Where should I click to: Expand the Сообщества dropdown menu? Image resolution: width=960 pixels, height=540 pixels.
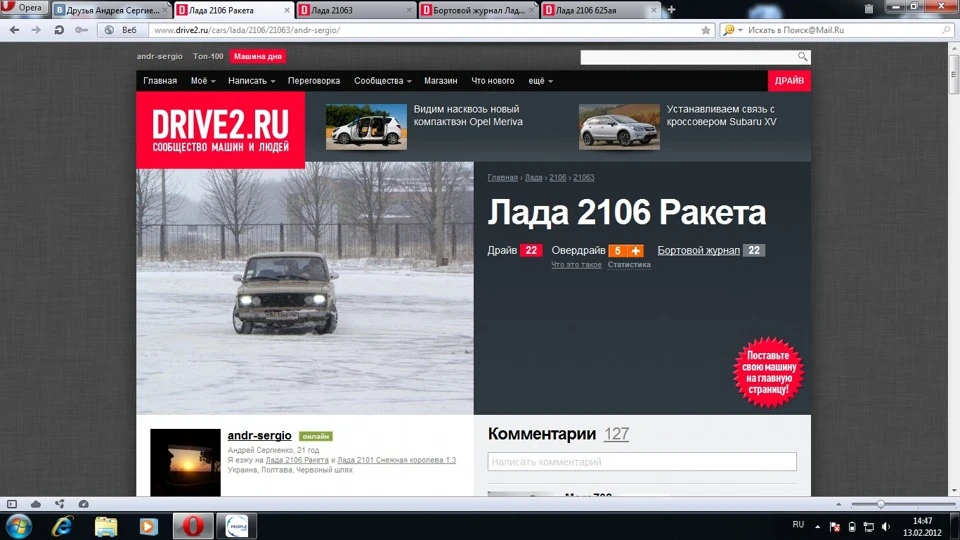[x=383, y=81]
